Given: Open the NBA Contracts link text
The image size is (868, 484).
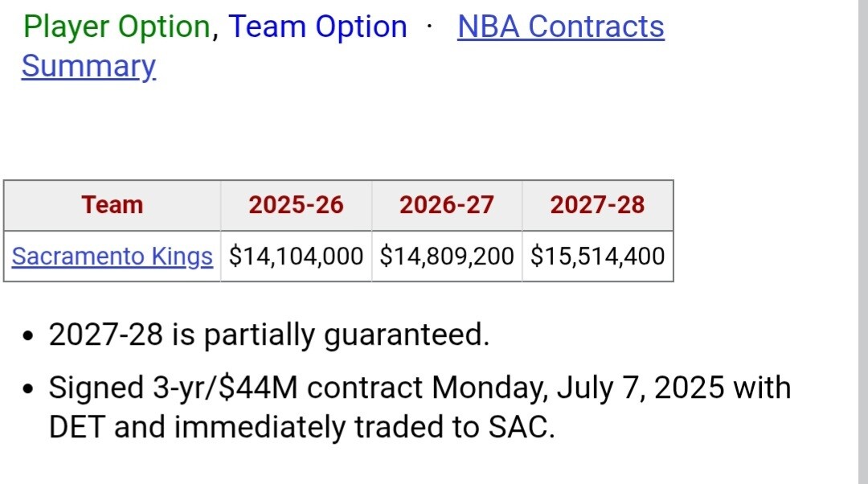Looking at the screenshot, I should click(x=560, y=27).
